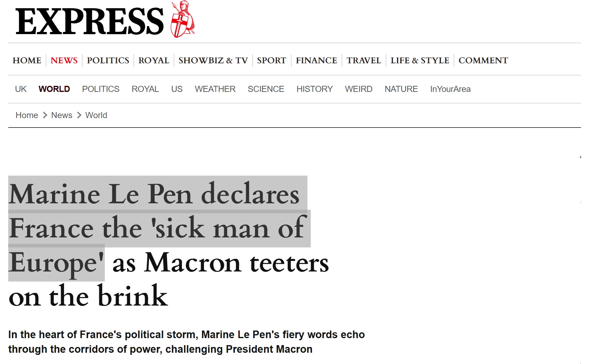Open the WEIRD news subcategory
592x364 pixels.
coord(359,89)
